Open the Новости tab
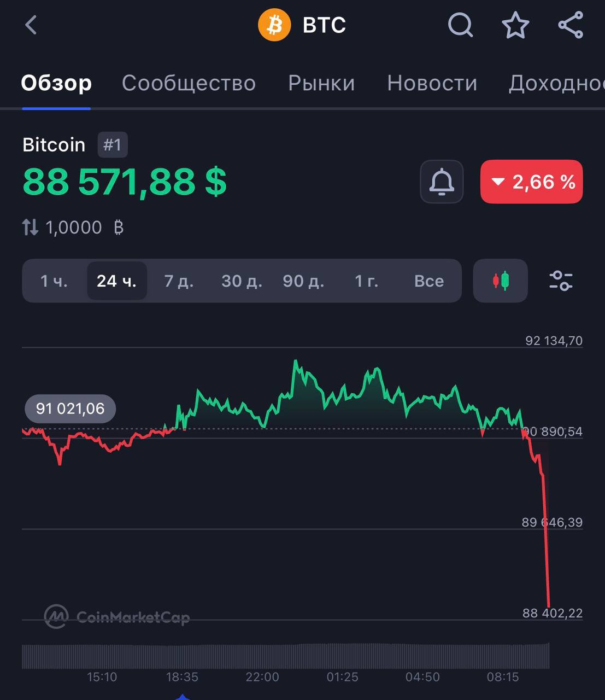 432,83
